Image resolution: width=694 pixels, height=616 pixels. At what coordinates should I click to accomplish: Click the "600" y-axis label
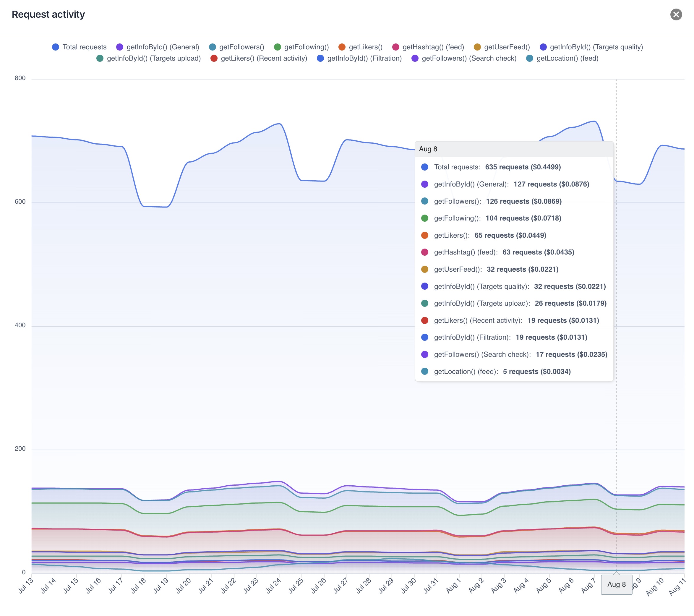coord(20,202)
